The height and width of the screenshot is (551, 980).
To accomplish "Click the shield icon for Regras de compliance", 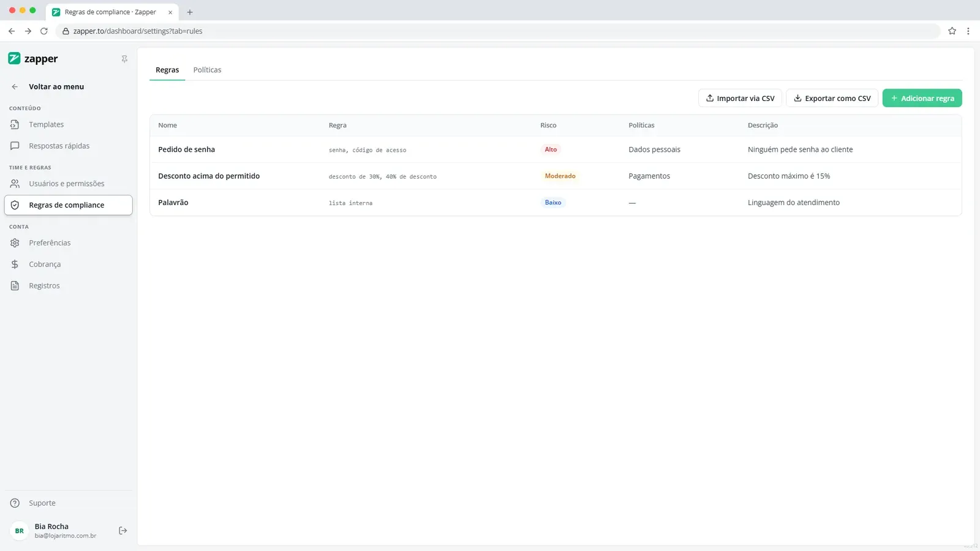I will (x=15, y=205).
